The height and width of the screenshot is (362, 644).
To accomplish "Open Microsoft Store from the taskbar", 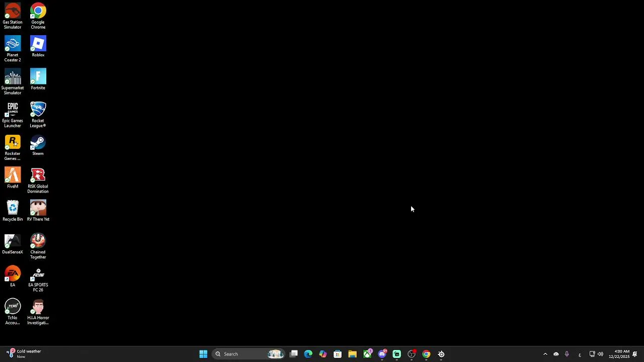I will (338, 354).
